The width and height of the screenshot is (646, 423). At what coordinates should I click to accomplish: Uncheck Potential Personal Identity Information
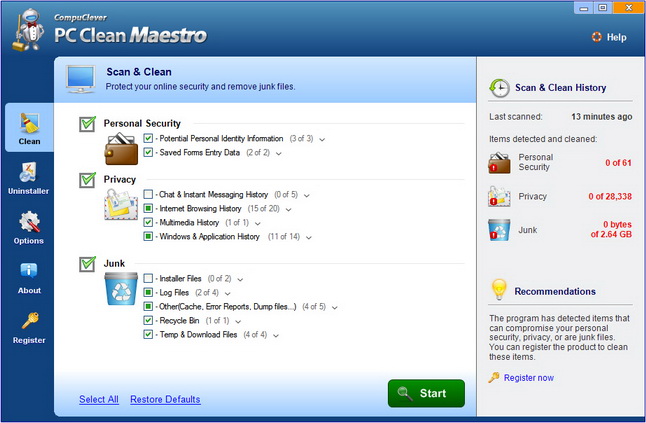tap(148, 138)
